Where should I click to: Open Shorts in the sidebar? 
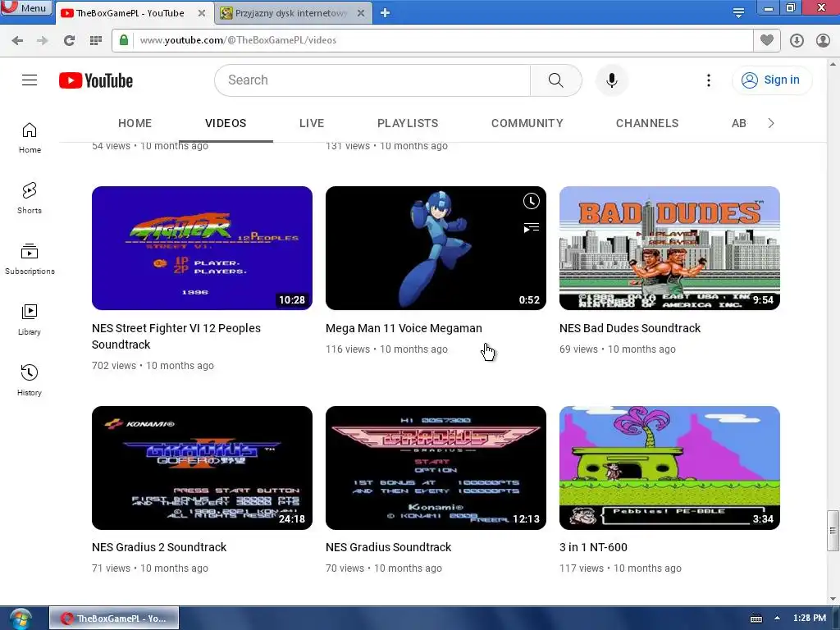(x=30, y=199)
